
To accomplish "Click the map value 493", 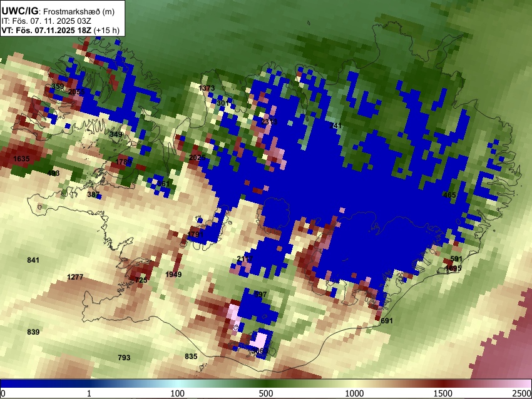I will 53,173.
